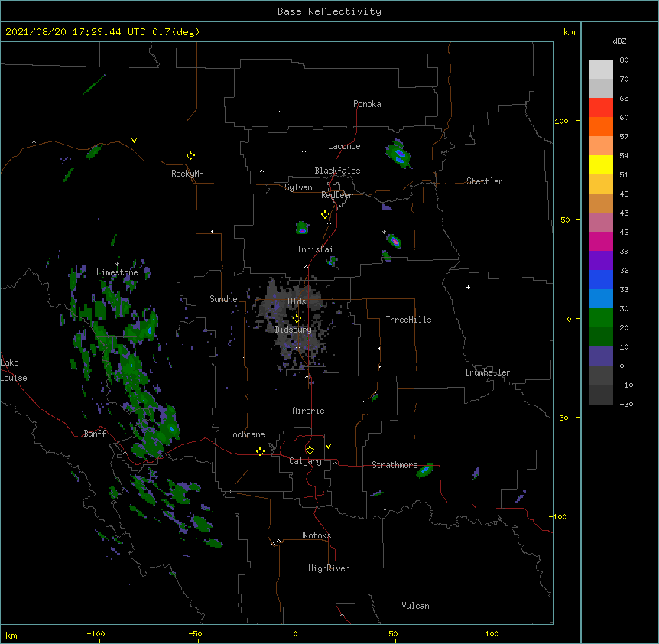Click the km unit label at bottom left

coord(11,636)
